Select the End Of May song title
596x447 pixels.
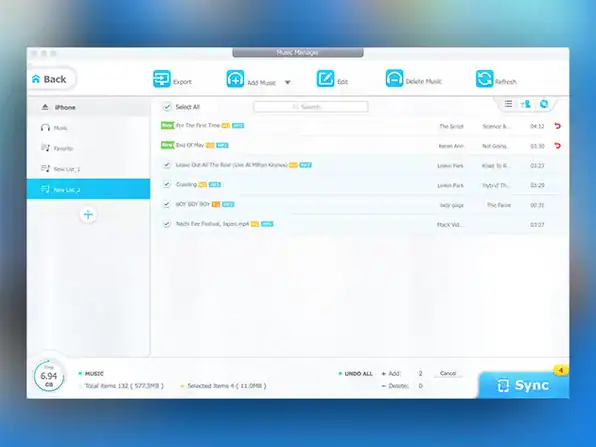[x=190, y=145]
